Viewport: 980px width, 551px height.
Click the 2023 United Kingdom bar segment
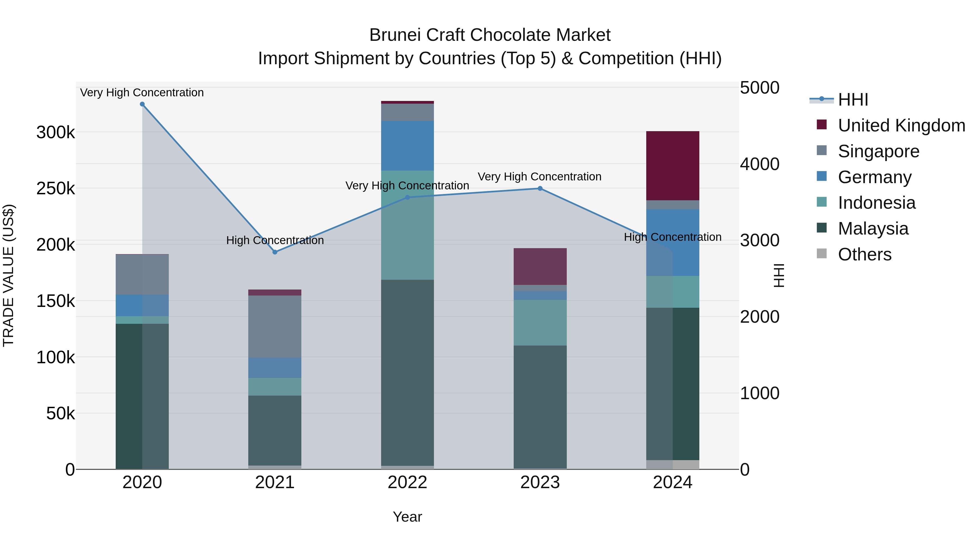540,267
